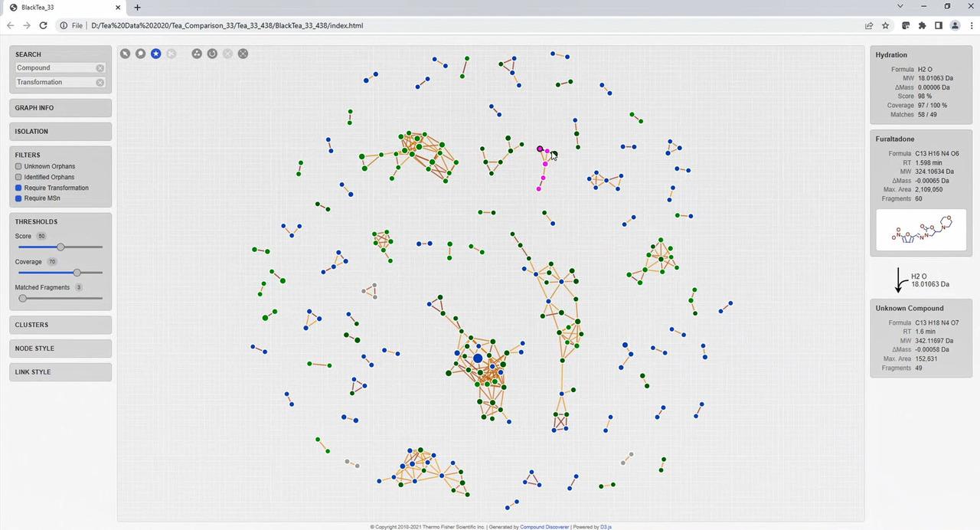Click the blue star toolbar icon
This screenshot has width=980, height=530.
point(156,54)
